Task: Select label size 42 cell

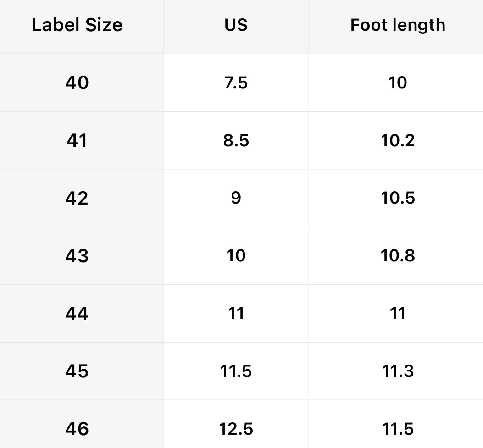Action: click(77, 198)
